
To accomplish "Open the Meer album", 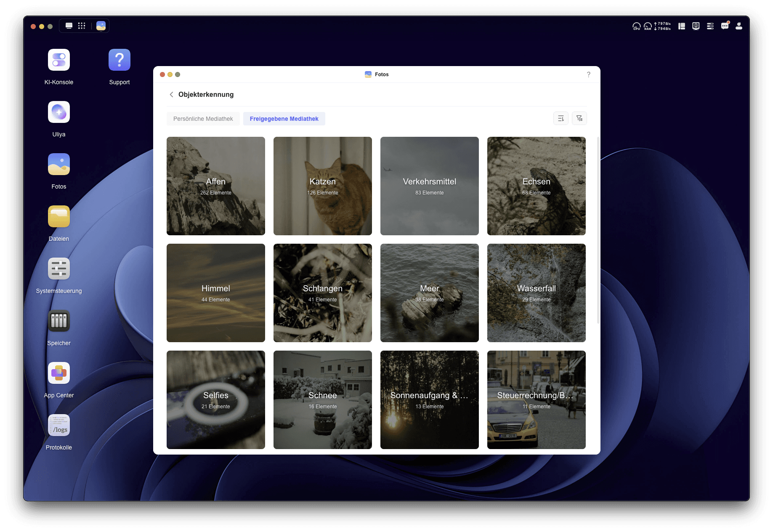I will 430,293.
